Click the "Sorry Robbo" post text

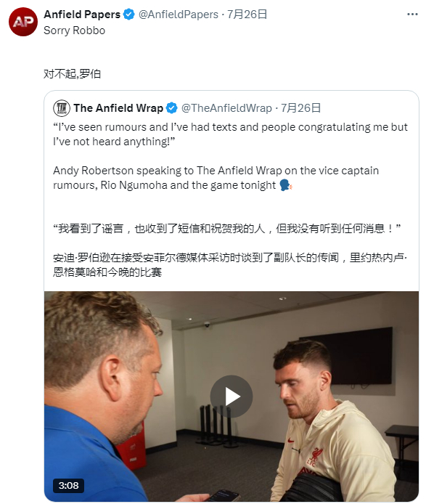[75, 31]
